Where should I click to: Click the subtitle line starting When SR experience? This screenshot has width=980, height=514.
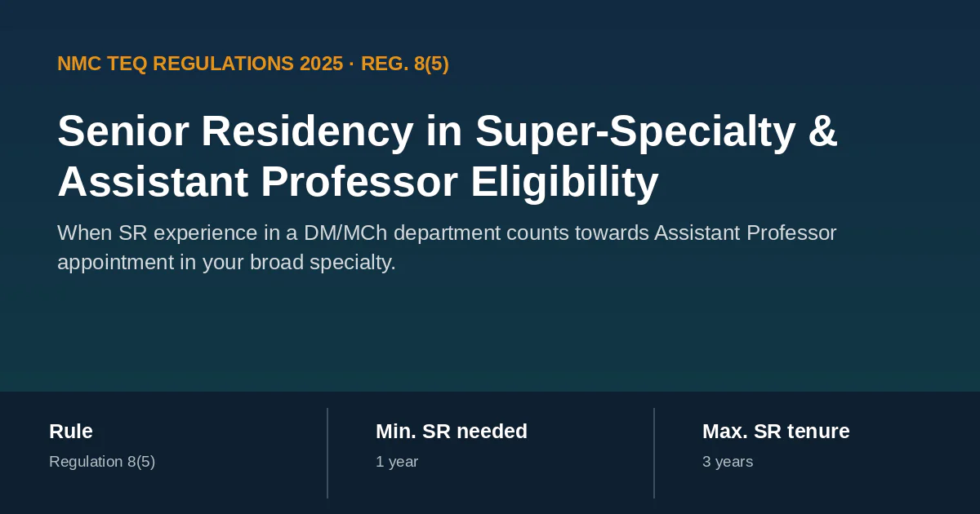click(447, 233)
